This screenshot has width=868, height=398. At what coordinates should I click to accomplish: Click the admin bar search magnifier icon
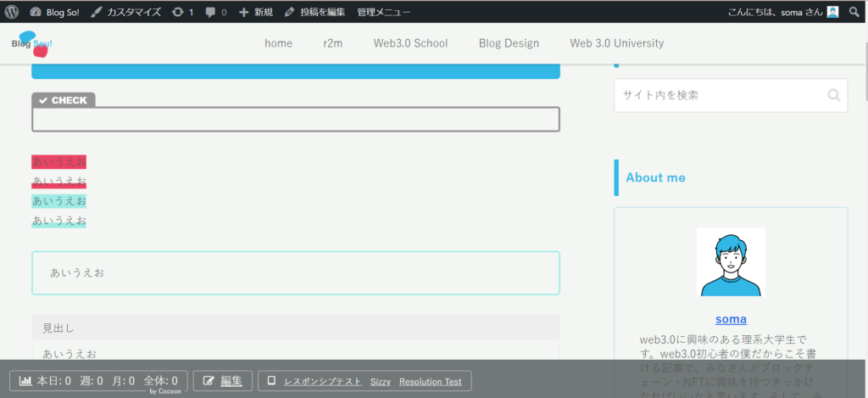(x=854, y=12)
